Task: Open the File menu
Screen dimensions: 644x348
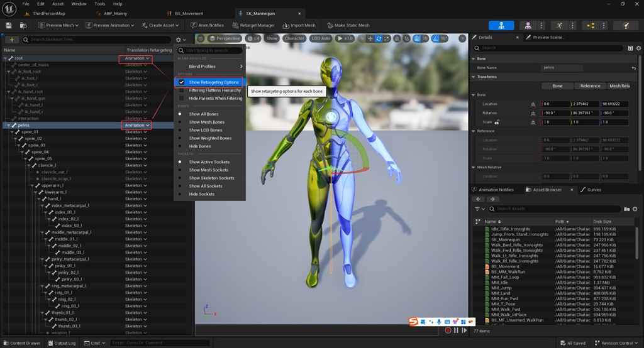Action: [x=25, y=4]
